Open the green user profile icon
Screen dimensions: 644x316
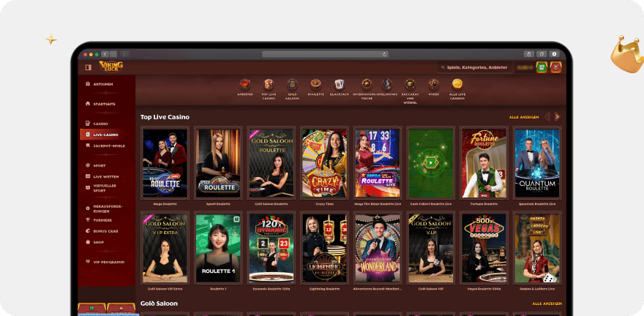pyautogui.click(x=542, y=67)
